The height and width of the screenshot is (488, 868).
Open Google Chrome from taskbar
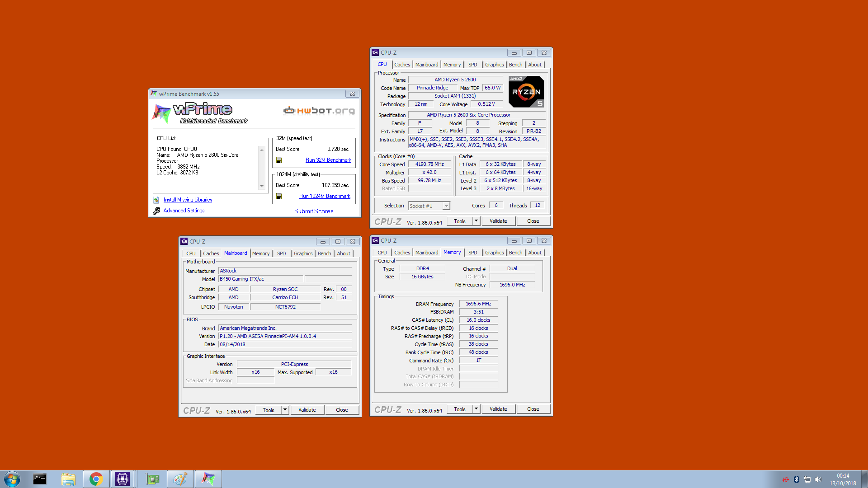click(96, 479)
